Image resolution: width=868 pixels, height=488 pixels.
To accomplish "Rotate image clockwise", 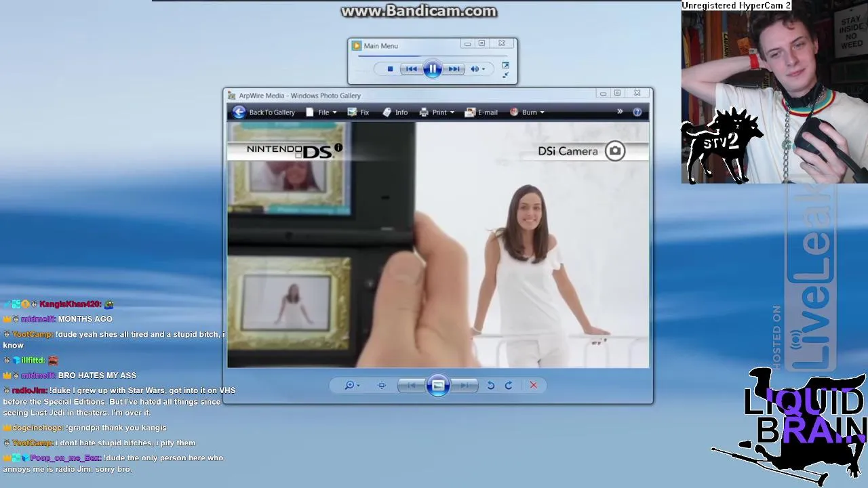I will 509,385.
